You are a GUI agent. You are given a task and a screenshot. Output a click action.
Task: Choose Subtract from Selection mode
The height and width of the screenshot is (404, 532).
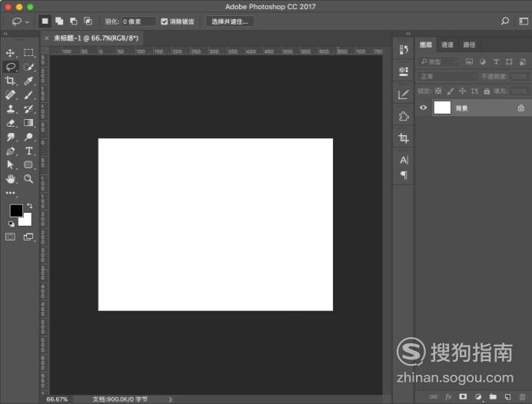coord(74,22)
